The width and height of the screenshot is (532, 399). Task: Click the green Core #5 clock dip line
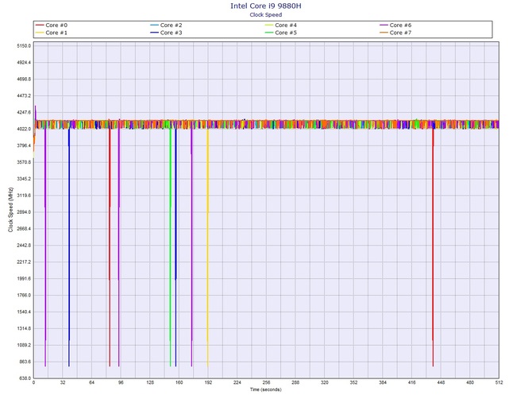pyautogui.click(x=171, y=248)
